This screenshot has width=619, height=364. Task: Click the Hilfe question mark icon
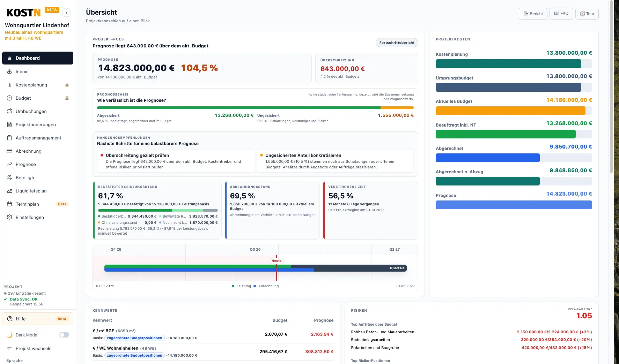10,319
